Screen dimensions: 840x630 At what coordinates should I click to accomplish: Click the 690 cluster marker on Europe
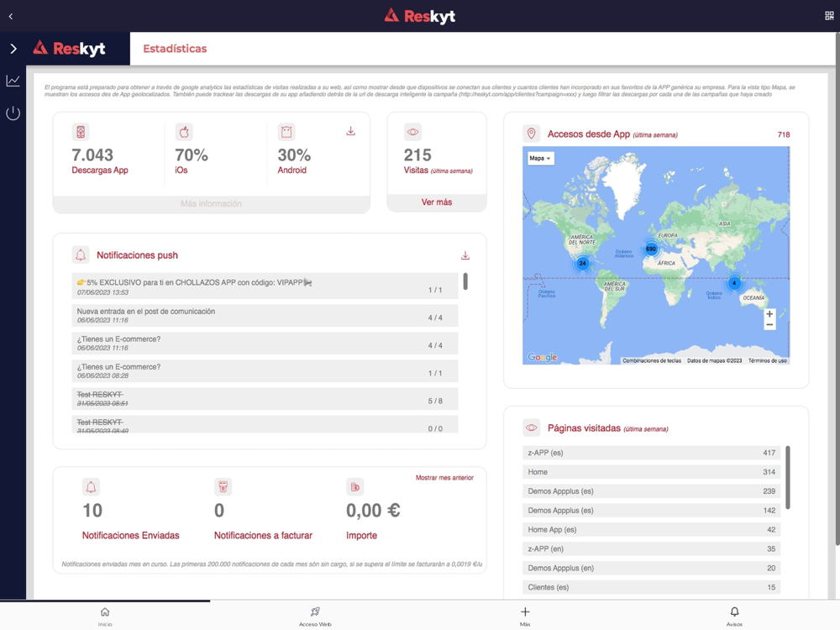pyautogui.click(x=650, y=249)
